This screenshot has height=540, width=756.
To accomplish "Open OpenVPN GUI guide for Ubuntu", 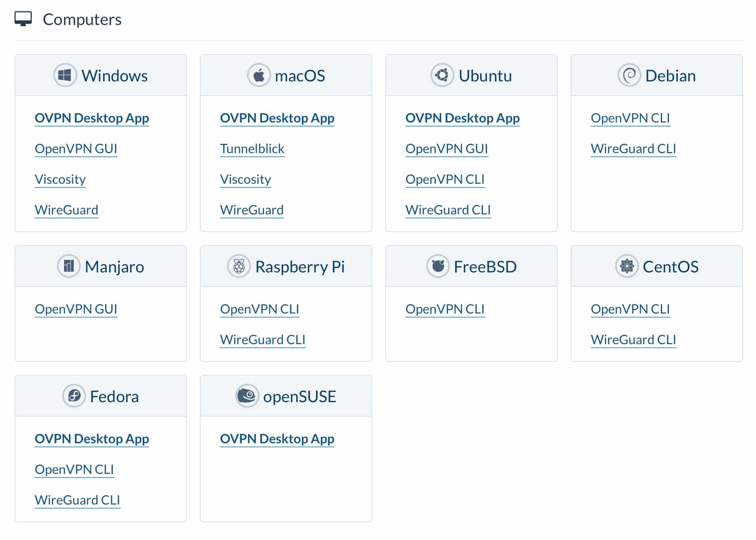I will (x=447, y=149).
